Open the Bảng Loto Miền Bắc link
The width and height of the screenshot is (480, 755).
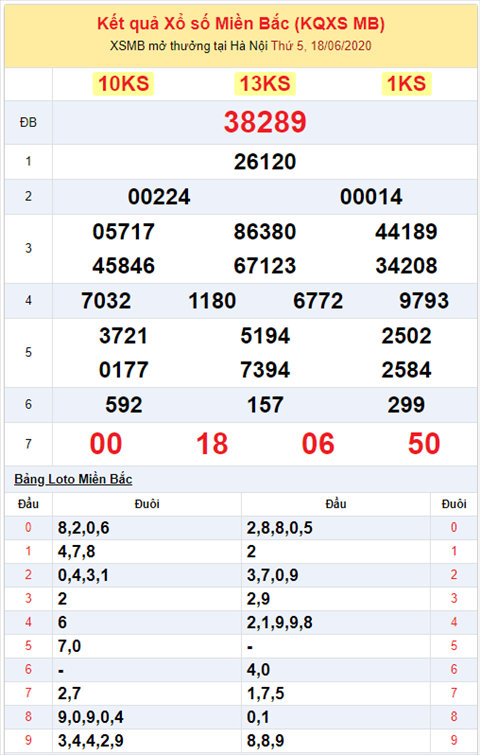[x=73, y=479]
